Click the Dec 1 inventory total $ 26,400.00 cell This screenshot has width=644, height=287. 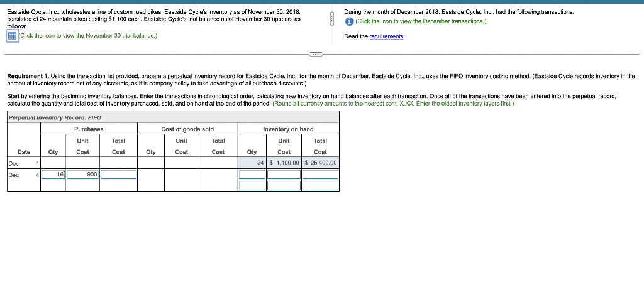[x=320, y=163]
